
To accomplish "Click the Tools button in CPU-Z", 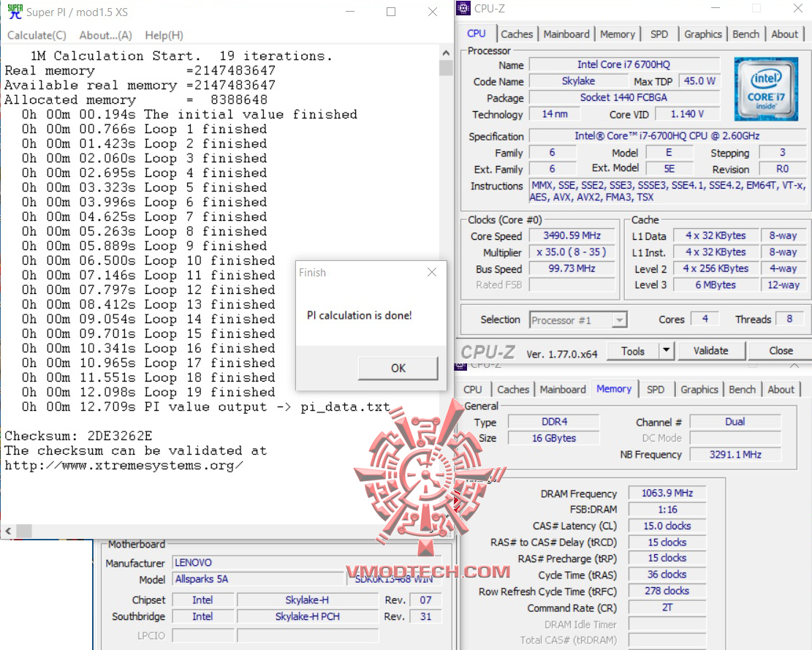I will click(x=633, y=351).
